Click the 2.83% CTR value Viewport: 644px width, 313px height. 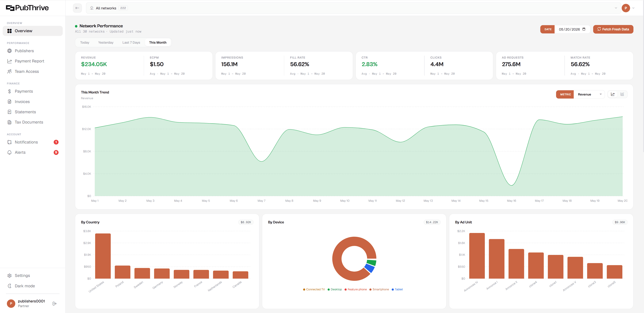coord(370,64)
